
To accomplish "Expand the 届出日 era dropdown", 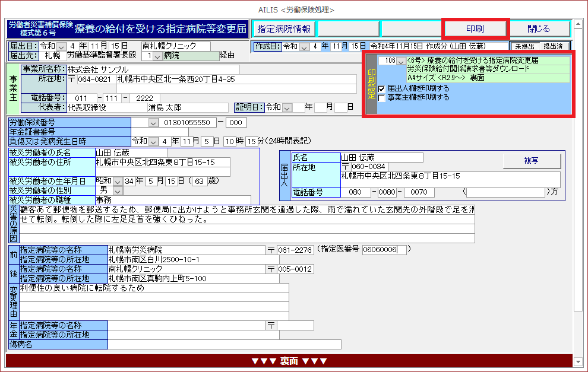I will point(62,46).
